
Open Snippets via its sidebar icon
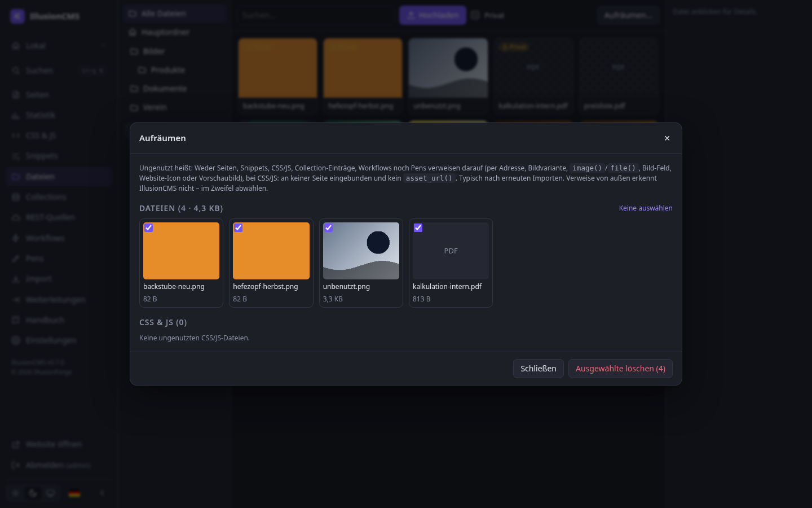click(x=16, y=156)
